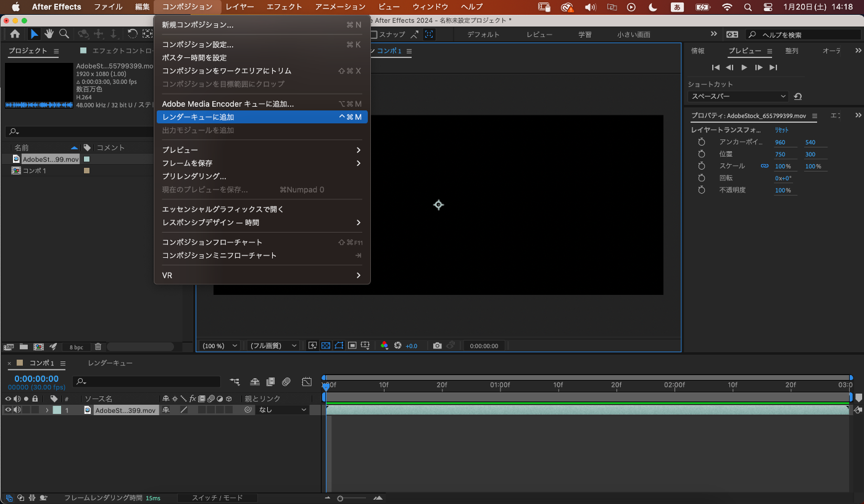Mute audio on the AdobeStock layer
864x504 pixels.
pos(17,410)
